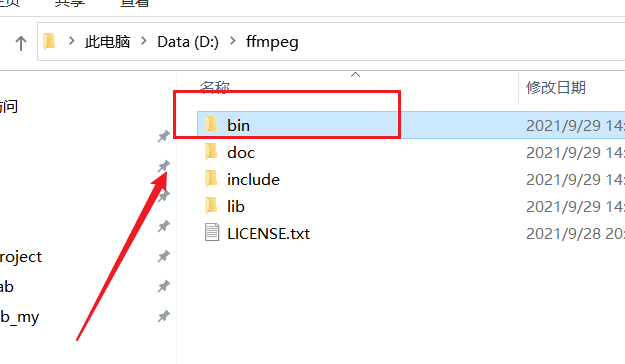Sort by 修改日期 column header

[556, 87]
